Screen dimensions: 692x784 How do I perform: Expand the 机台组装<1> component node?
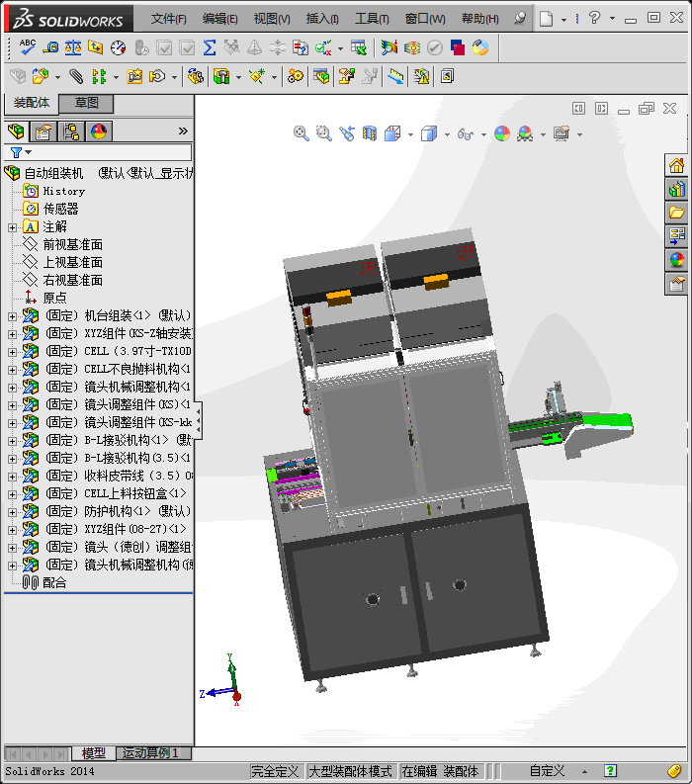pos(12,316)
